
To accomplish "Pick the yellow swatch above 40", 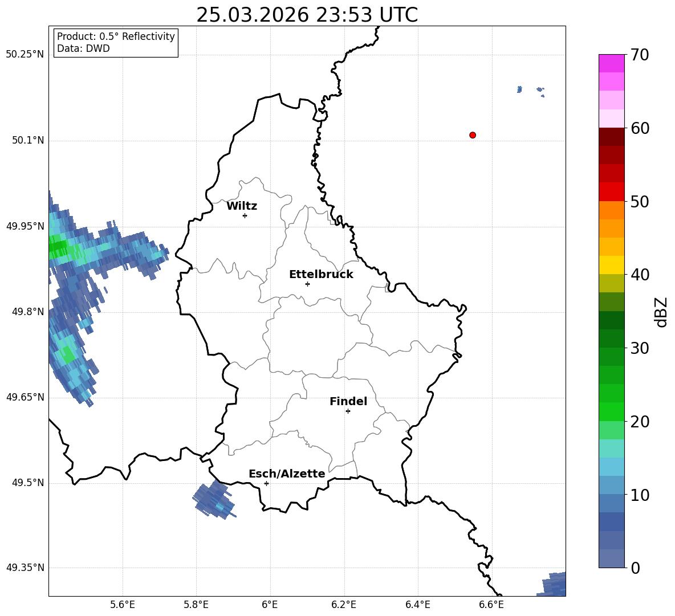I will pos(611,265).
